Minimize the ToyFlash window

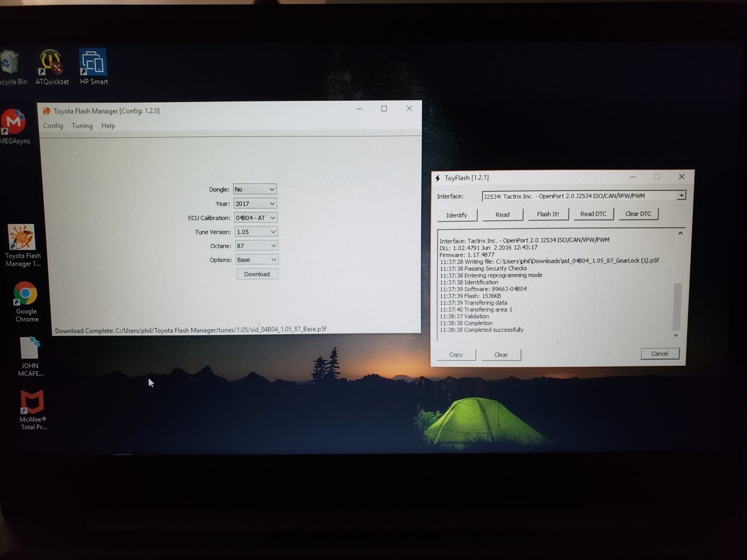point(633,177)
